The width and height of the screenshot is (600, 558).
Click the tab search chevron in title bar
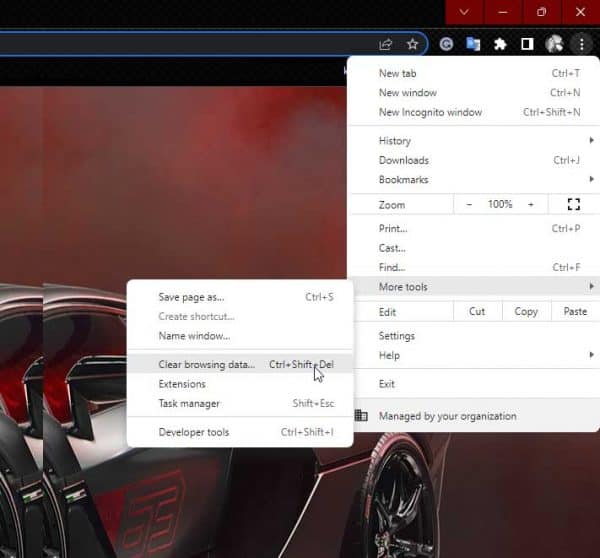tap(465, 12)
